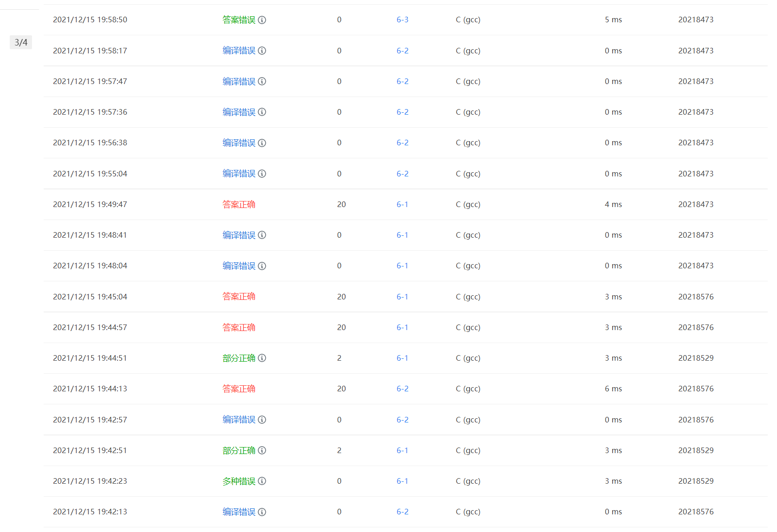Select score 20 on 19:44:57 row
This screenshot has height=532, width=777.
click(341, 327)
